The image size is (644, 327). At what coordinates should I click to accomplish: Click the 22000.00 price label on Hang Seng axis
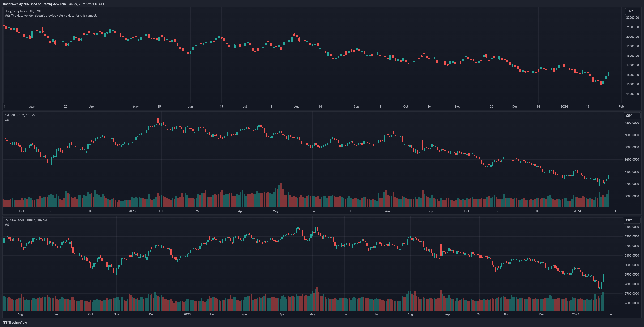pos(633,17)
